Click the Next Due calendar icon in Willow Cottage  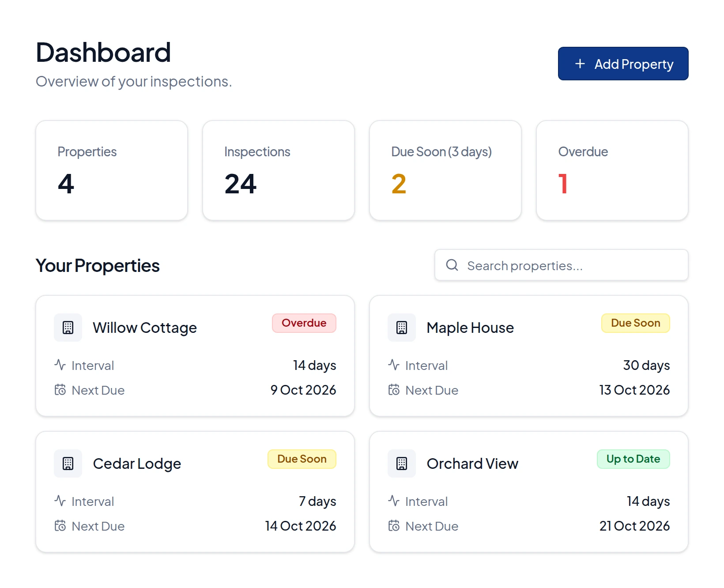tap(60, 389)
